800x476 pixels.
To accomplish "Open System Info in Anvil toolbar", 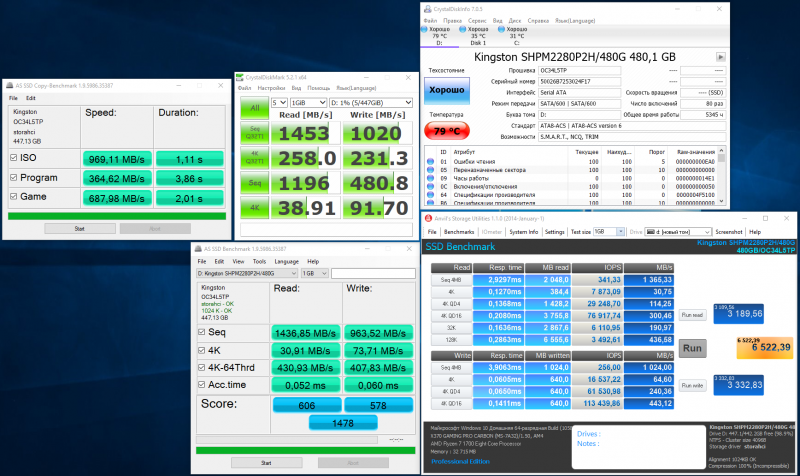I will [x=523, y=232].
